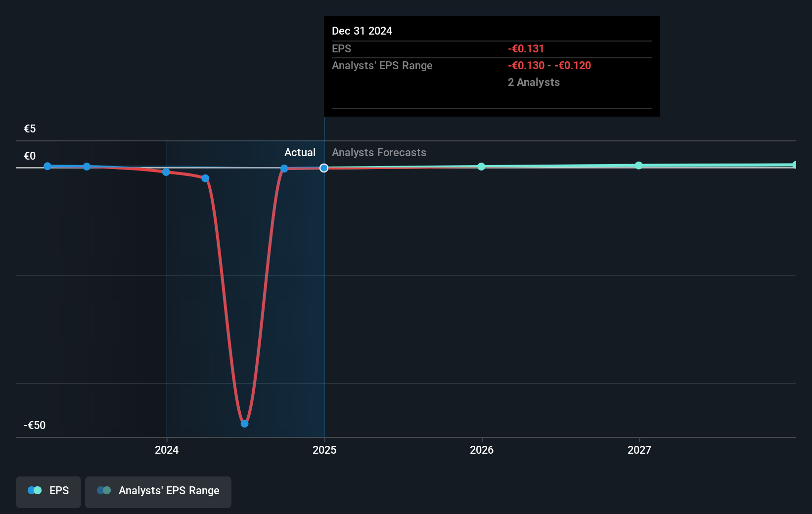Click the -€50 y-axis label
This screenshot has width=812, height=514.
pos(35,426)
